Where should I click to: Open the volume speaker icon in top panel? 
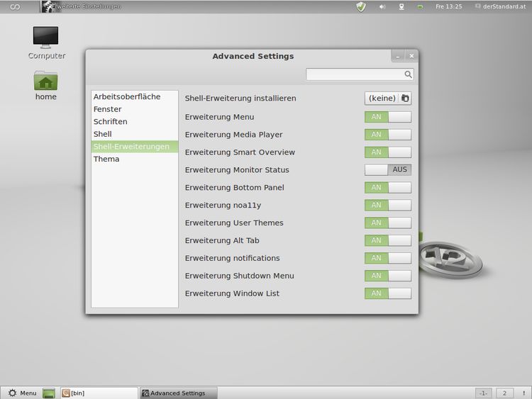click(382, 6)
